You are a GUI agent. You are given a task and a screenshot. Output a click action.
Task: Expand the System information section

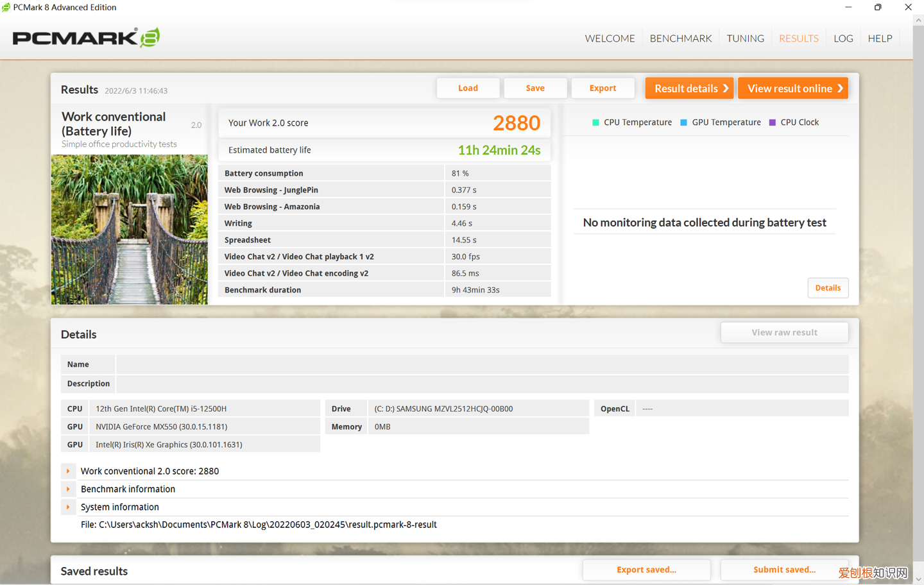(68, 507)
